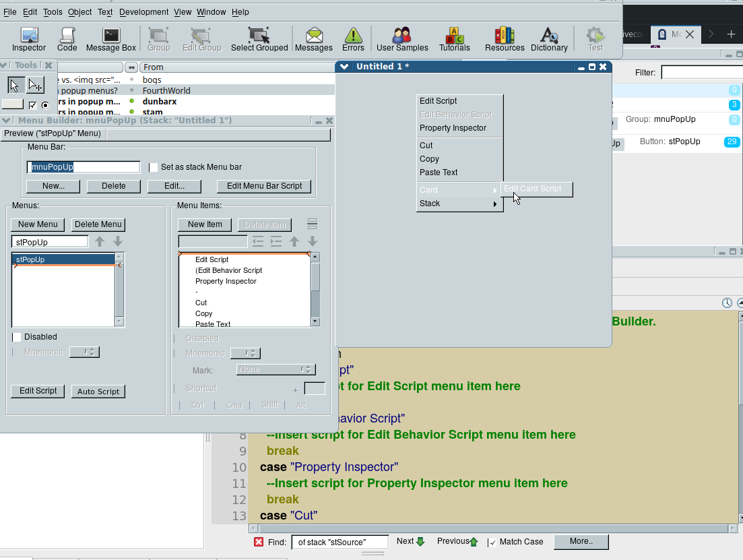This screenshot has width=743, height=560.
Task: Expand the Stack submenu in popup
Action: pyautogui.click(x=459, y=204)
